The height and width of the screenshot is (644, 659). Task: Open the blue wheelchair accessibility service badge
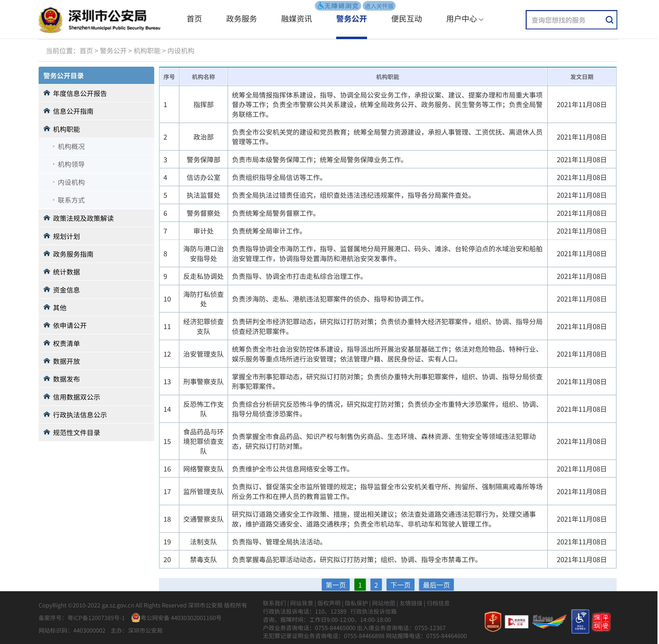click(x=580, y=621)
